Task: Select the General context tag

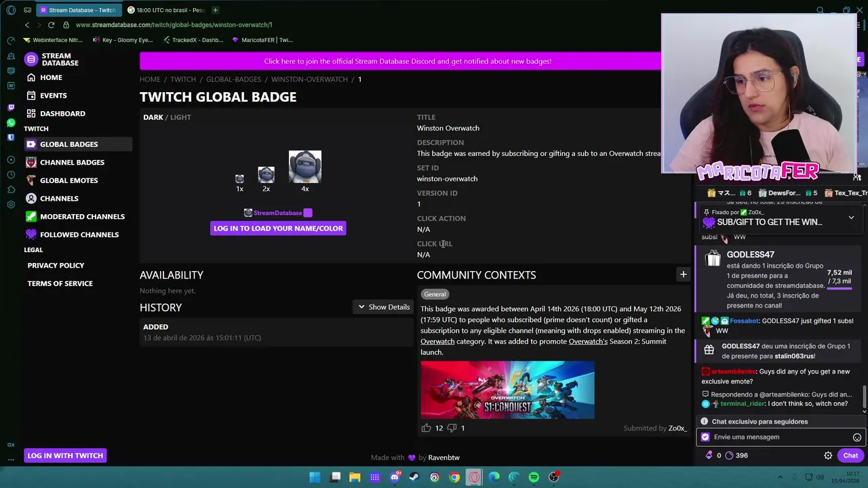Action: click(435, 294)
